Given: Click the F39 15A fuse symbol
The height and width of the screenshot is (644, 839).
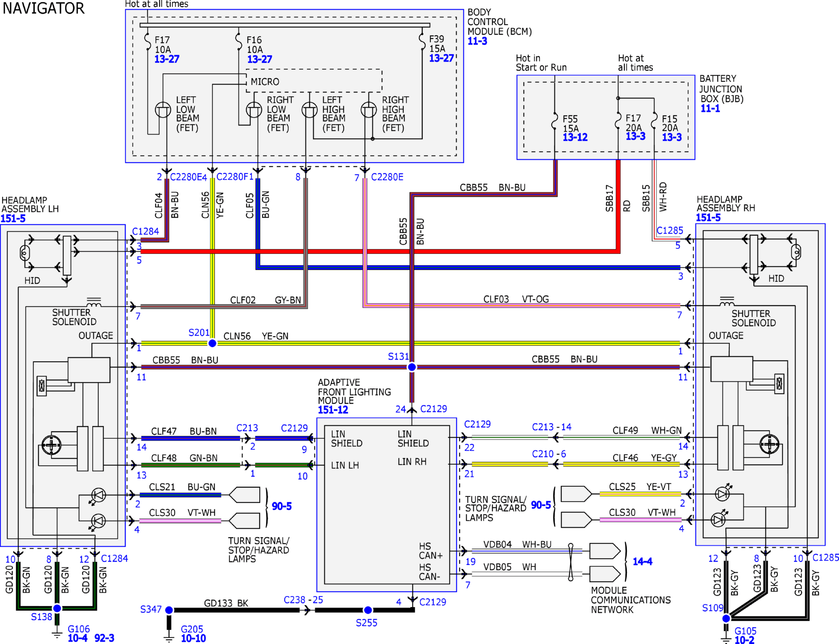Looking at the screenshot, I should click(x=422, y=41).
